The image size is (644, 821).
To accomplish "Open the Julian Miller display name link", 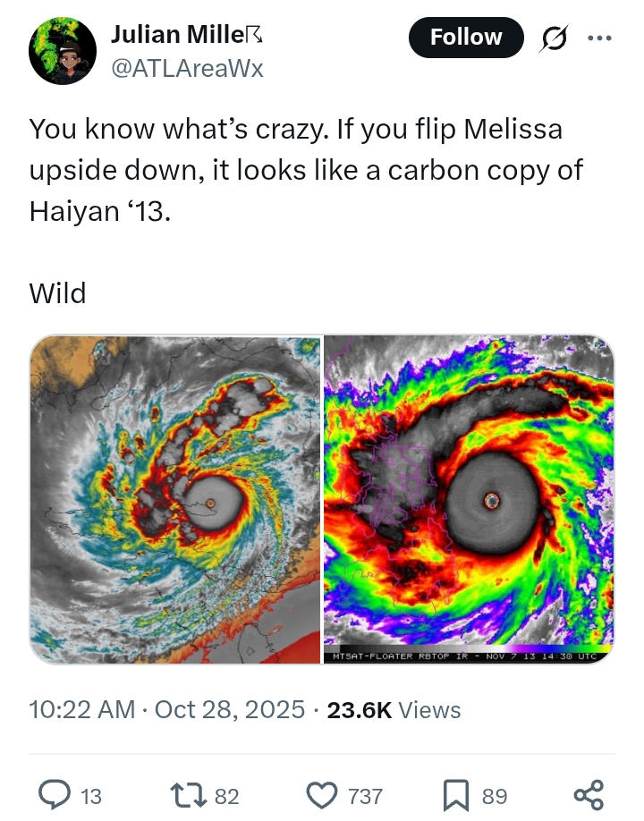I will [x=176, y=36].
